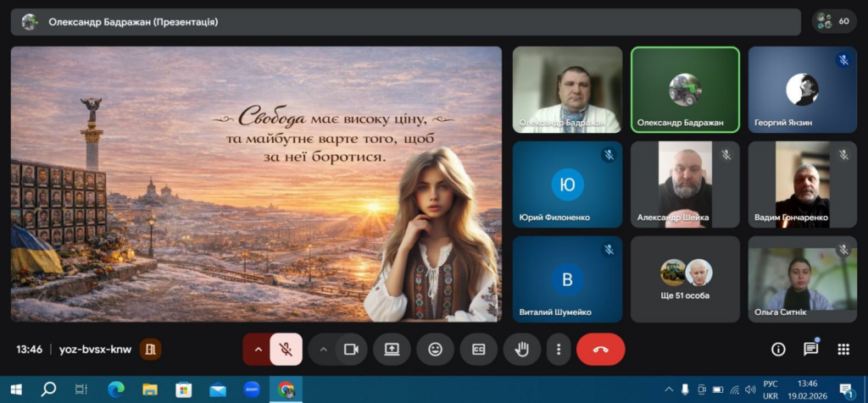Image resolution: width=868 pixels, height=403 pixels.
Task: Leave the call with the red button
Action: 600,349
